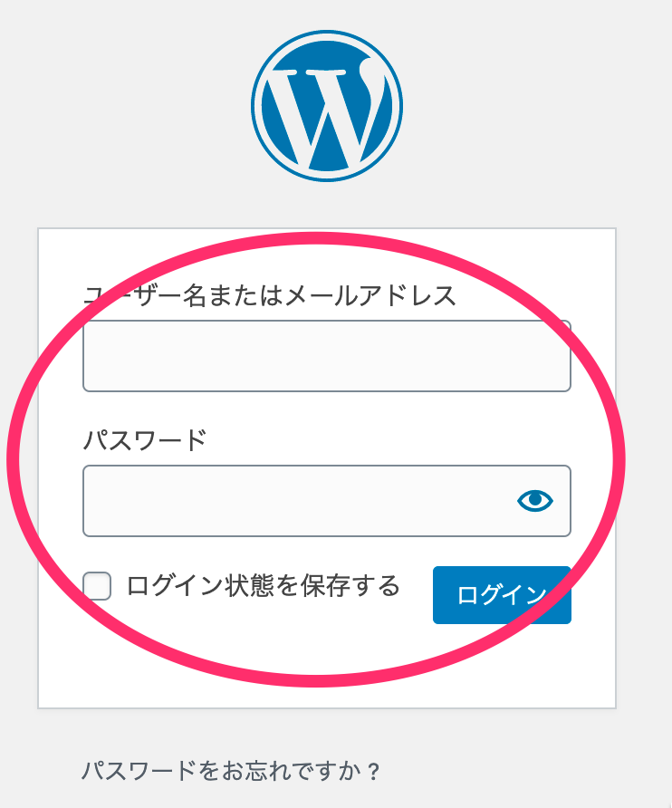The width and height of the screenshot is (672, 808).
Task: Click the パスワード field label
Action: [x=145, y=440]
